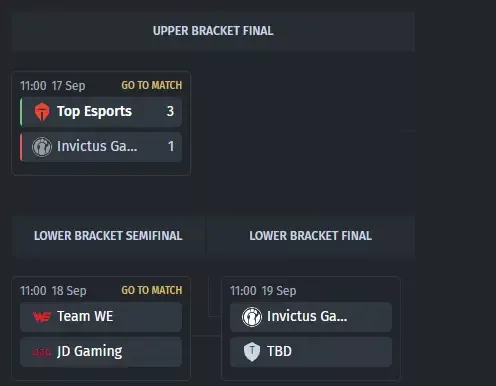This screenshot has width=496, height=386.
Task: Click the Top Esports team logo
Action: coord(42,112)
